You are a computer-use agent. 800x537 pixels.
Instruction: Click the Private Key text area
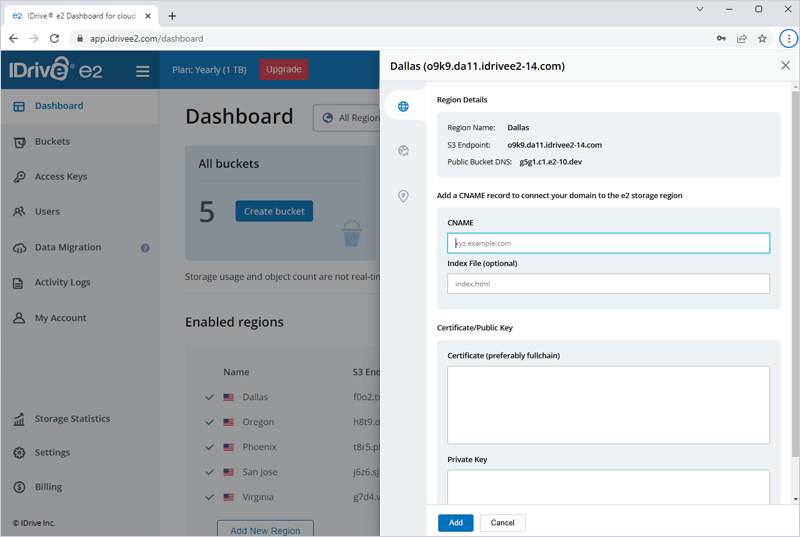tap(609, 487)
